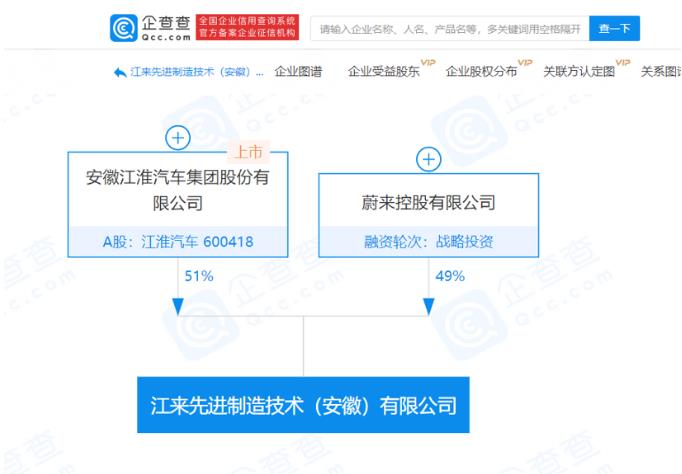Viewport: 682px width, 474px height.
Task: Open the 企业受益股东 tab
Action: [382, 72]
